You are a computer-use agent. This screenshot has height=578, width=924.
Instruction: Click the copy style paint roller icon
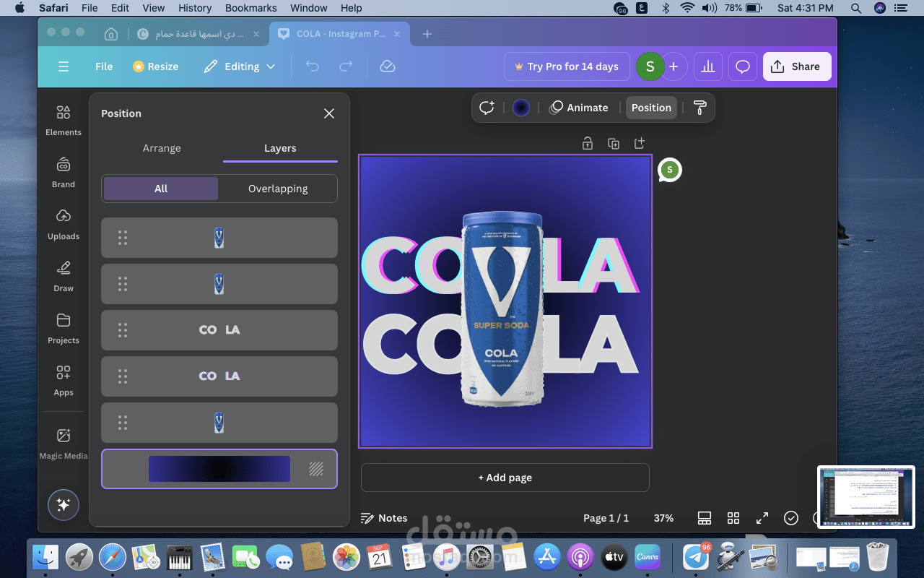(699, 108)
